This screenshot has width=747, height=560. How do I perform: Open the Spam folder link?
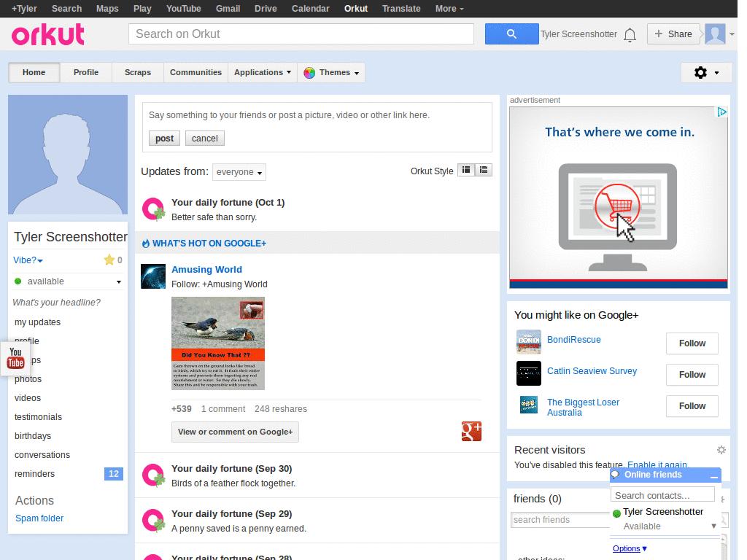tap(39, 518)
